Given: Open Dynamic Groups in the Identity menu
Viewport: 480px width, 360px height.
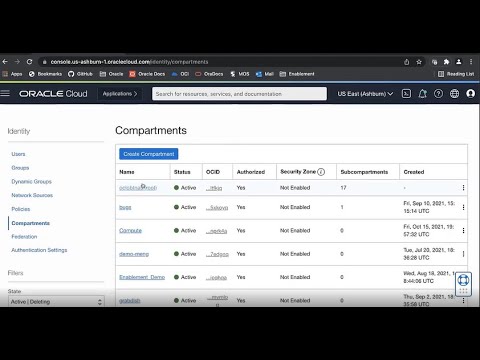Looking at the screenshot, I should coord(31,182).
